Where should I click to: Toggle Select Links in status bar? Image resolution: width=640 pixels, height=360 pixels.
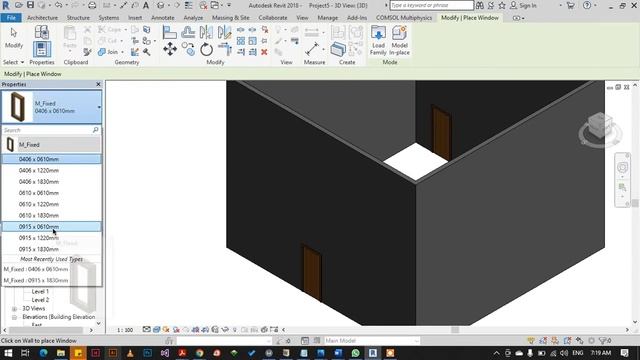tap(531, 340)
